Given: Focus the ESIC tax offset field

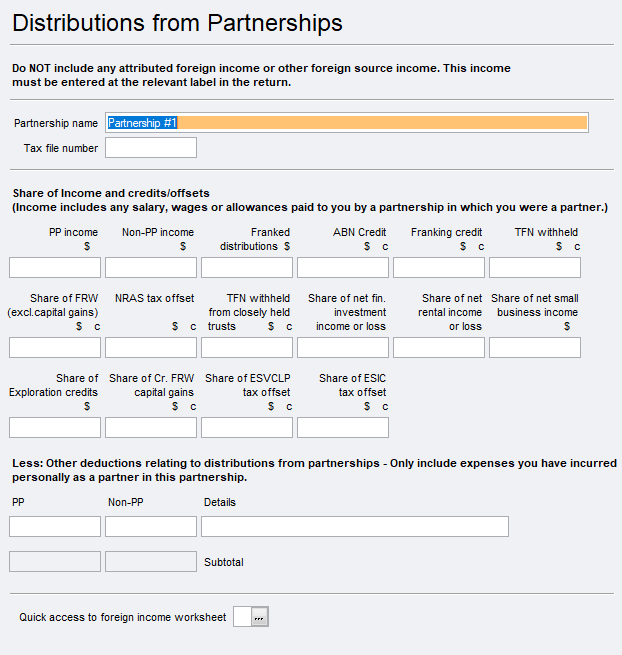Looking at the screenshot, I should (343, 428).
